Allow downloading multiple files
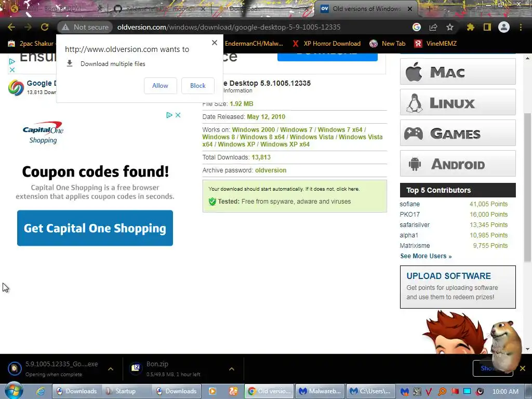Image resolution: width=532 pixels, height=399 pixels. click(x=160, y=86)
